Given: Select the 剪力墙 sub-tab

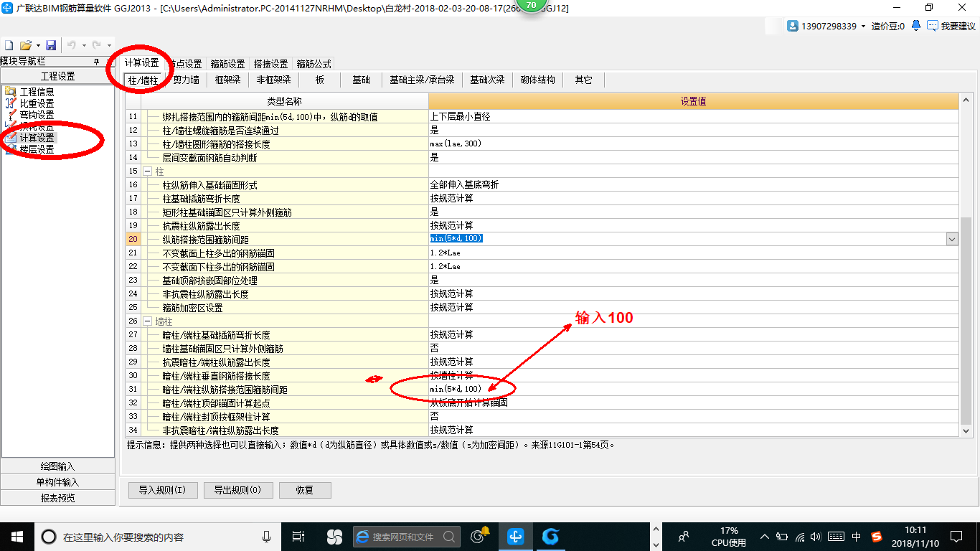Looking at the screenshot, I should 186,80.
